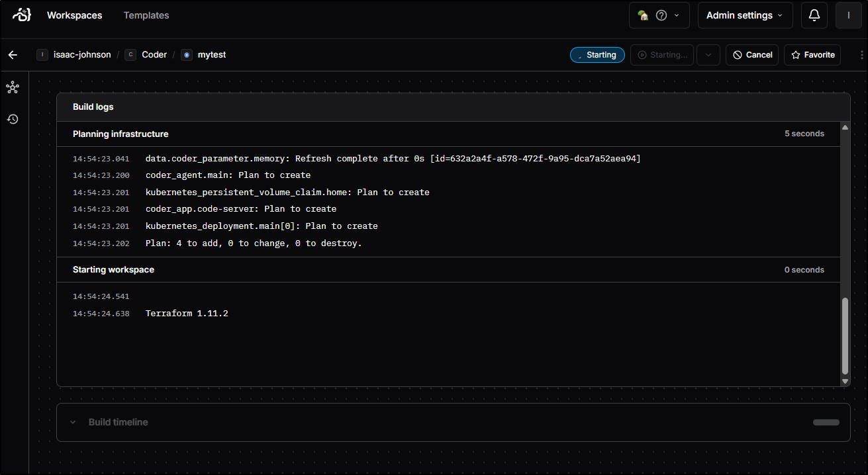The height and width of the screenshot is (475, 868).
Task: Click timestamp 14:54:23.041
Action: [x=101, y=159]
